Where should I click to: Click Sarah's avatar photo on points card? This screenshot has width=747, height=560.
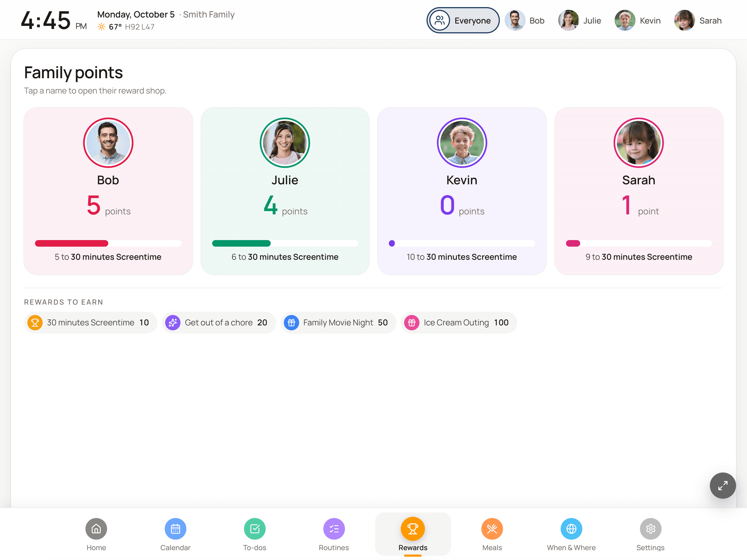tap(639, 142)
